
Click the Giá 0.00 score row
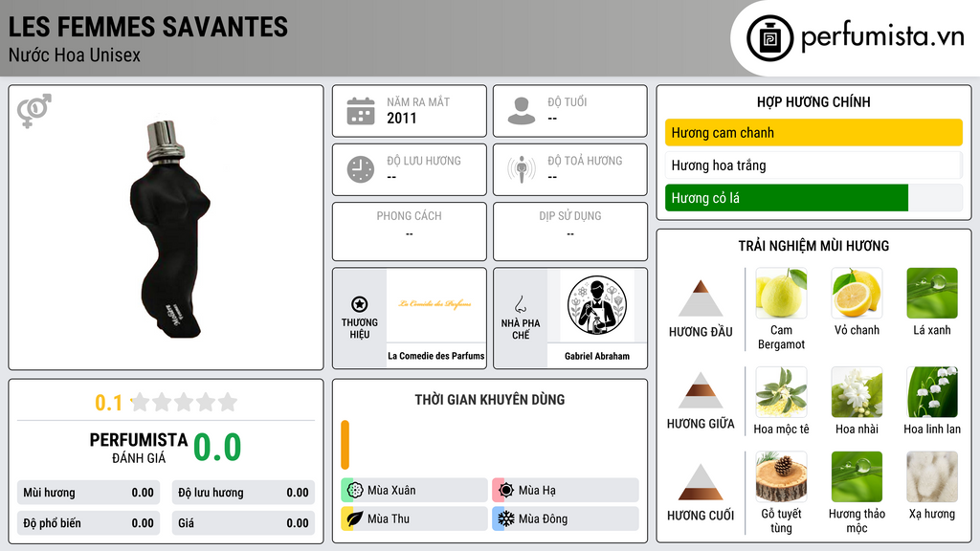(x=243, y=523)
